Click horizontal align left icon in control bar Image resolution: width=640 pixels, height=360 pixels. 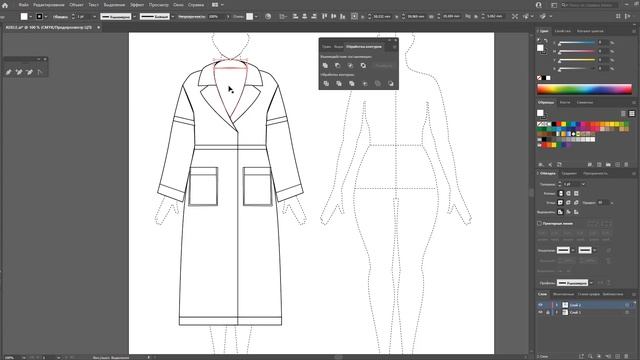(x=295, y=16)
